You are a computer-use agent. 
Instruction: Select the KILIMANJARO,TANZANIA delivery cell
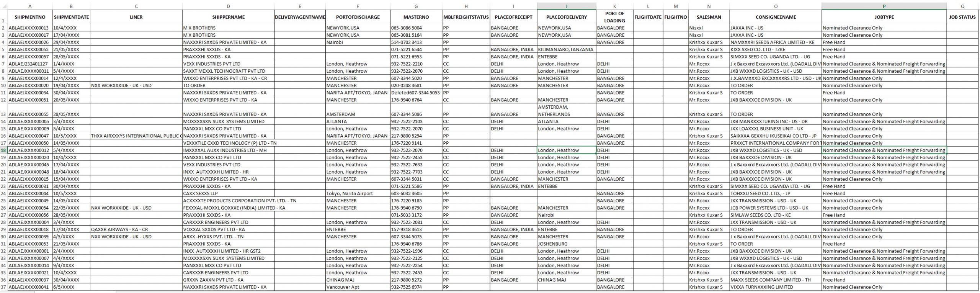click(x=566, y=49)
